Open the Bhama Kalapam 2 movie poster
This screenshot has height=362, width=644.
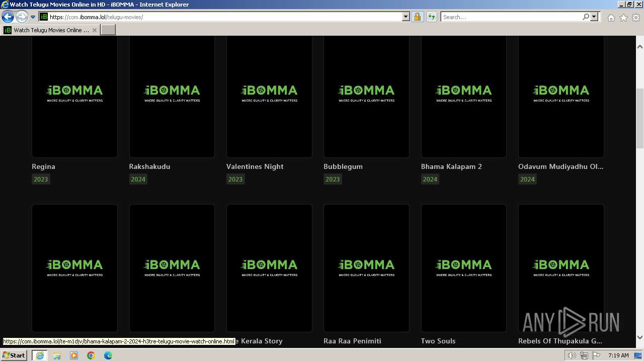pyautogui.click(x=464, y=97)
